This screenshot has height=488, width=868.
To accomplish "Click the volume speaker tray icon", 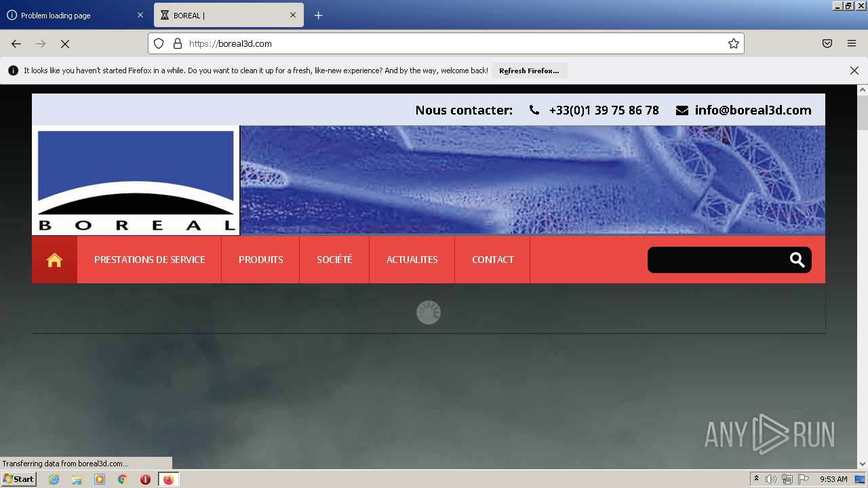I will tap(771, 479).
